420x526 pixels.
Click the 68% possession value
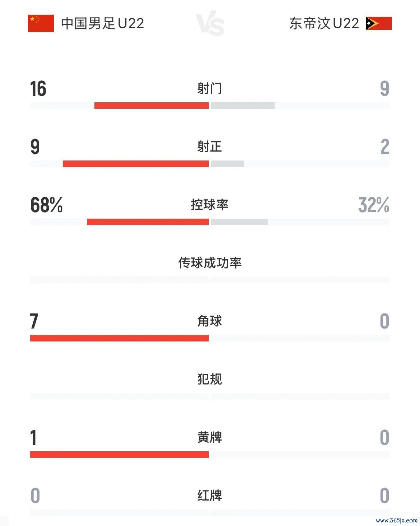pyautogui.click(x=47, y=205)
